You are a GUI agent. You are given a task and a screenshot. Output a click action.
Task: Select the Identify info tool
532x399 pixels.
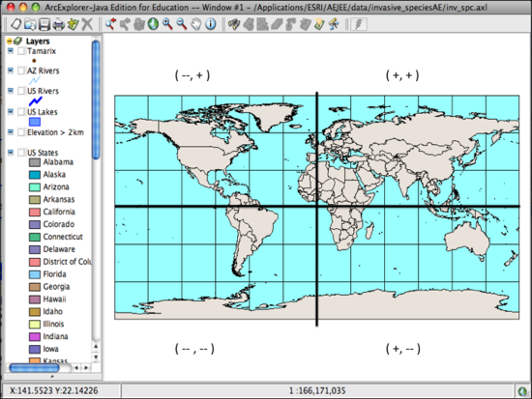click(210, 24)
